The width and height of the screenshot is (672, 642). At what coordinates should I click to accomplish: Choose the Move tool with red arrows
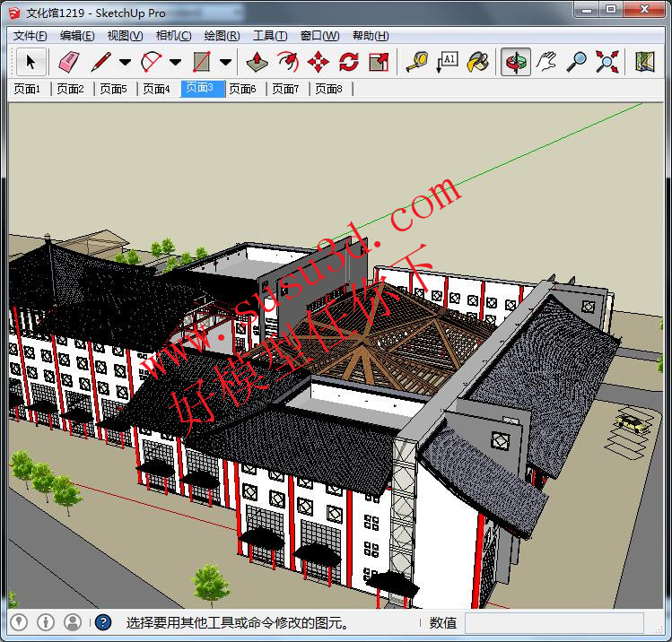[x=318, y=62]
